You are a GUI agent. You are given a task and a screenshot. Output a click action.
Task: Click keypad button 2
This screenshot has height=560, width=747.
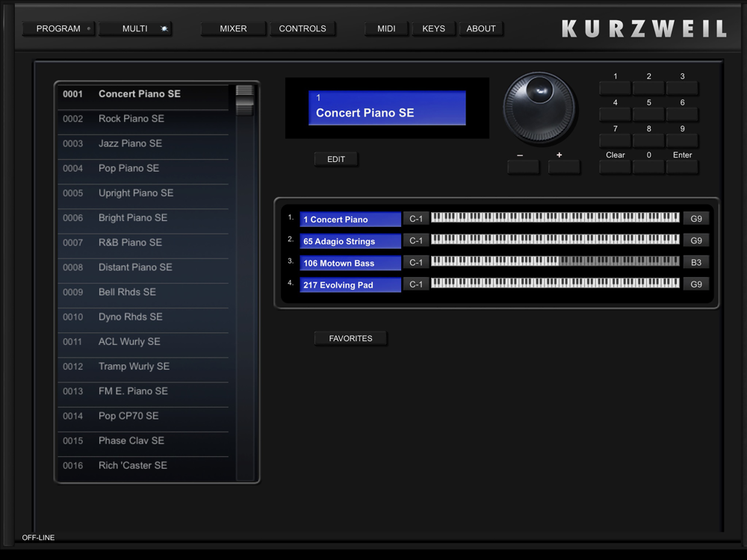pyautogui.click(x=649, y=88)
